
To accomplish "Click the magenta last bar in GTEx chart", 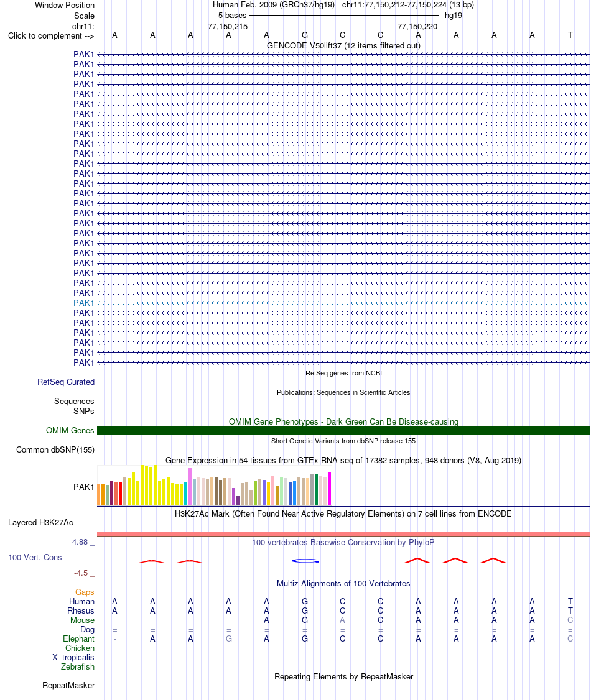I will [x=330, y=489].
